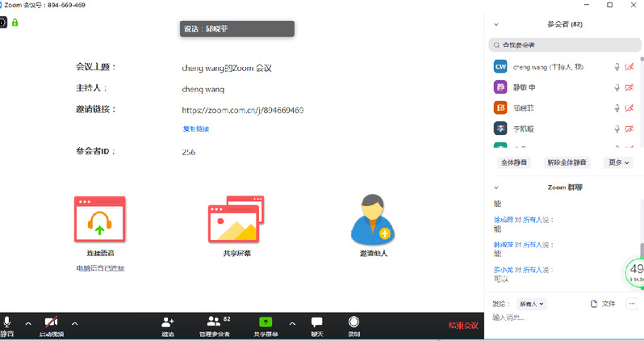The width and height of the screenshot is (644, 341).
Task: Toggle video for participant 静敏 申
Action: (629, 87)
